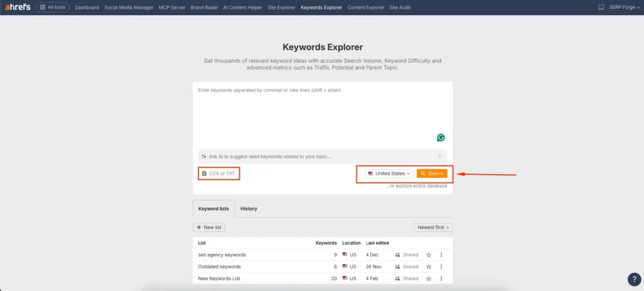Click keyword count 9
Screen dimensions: 644x291
coord(336,255)
